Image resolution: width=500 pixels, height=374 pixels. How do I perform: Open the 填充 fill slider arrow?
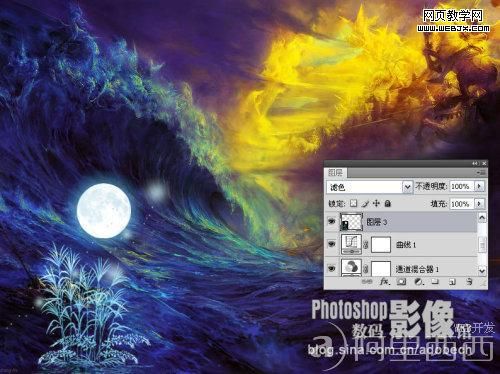tap(479, 203)
